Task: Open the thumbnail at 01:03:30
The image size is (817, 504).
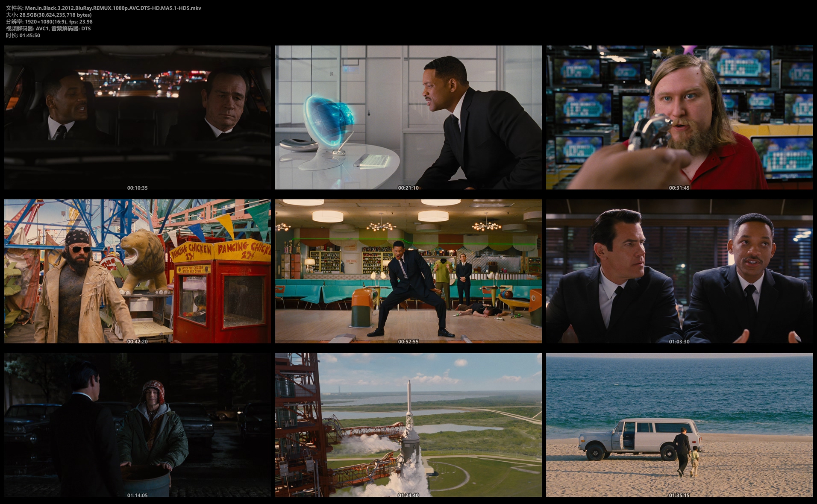Action: coord(679,271)
